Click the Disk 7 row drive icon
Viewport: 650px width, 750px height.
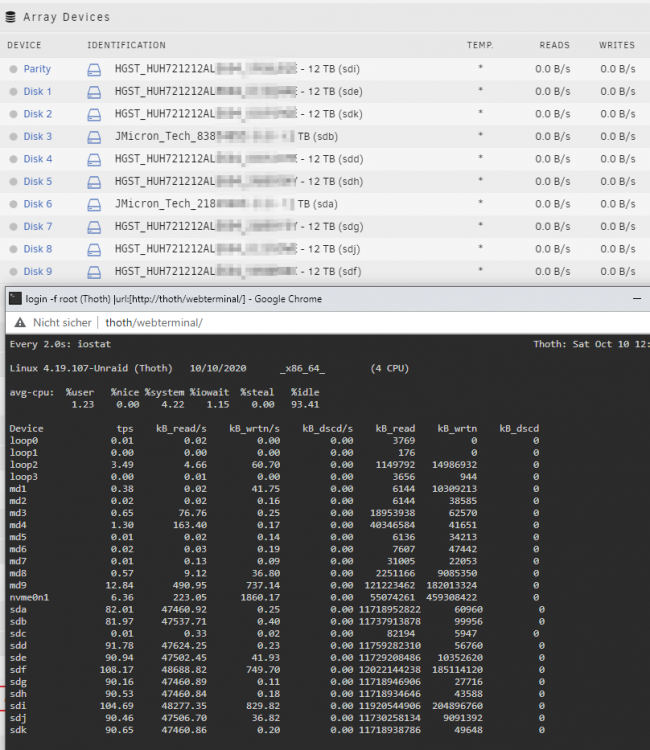(94, 227)
